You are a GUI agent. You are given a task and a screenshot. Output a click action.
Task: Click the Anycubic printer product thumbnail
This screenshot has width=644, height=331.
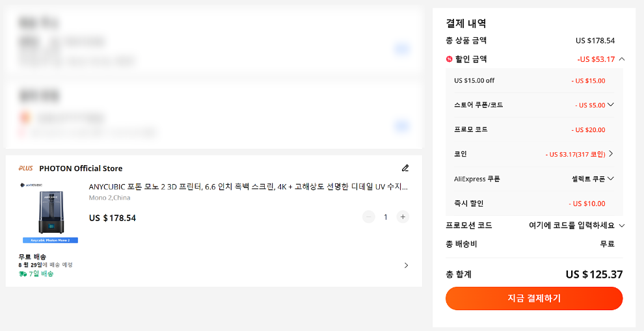click(x=50, y=212)
